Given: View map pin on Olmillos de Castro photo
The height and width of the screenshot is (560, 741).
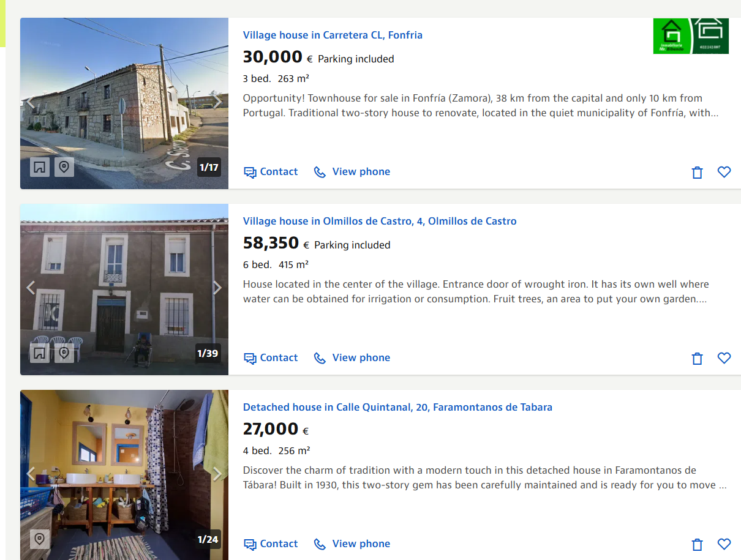Looking at the screenshot, I should point(64,353).
